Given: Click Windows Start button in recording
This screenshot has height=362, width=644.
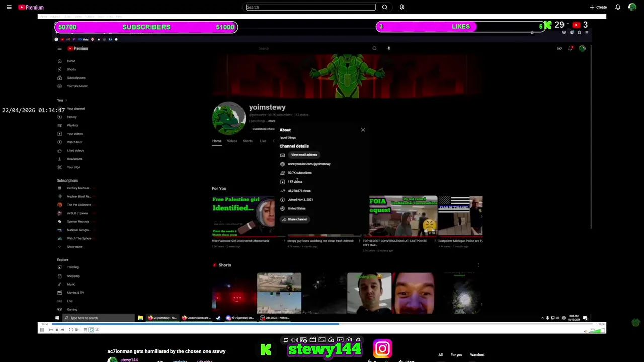Looking at the screenshot, I should coord(57,318).
